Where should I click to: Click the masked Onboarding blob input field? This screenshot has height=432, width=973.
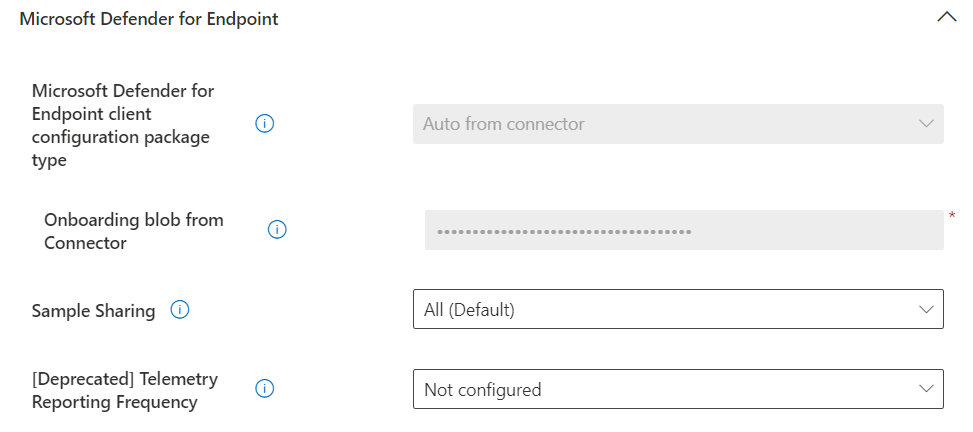click(684, 230)
